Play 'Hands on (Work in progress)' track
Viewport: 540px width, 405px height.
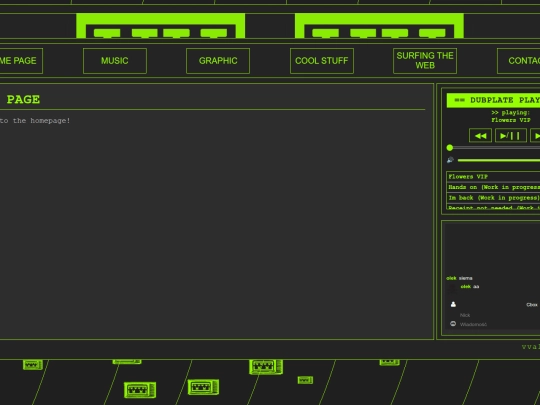[x=493, y=187]
